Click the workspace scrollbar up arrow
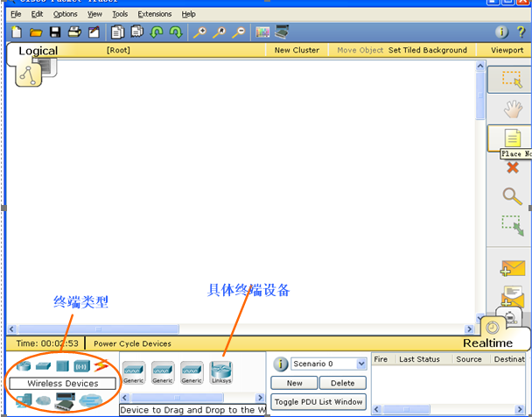 pyautogui.click(x=480, y=66)
